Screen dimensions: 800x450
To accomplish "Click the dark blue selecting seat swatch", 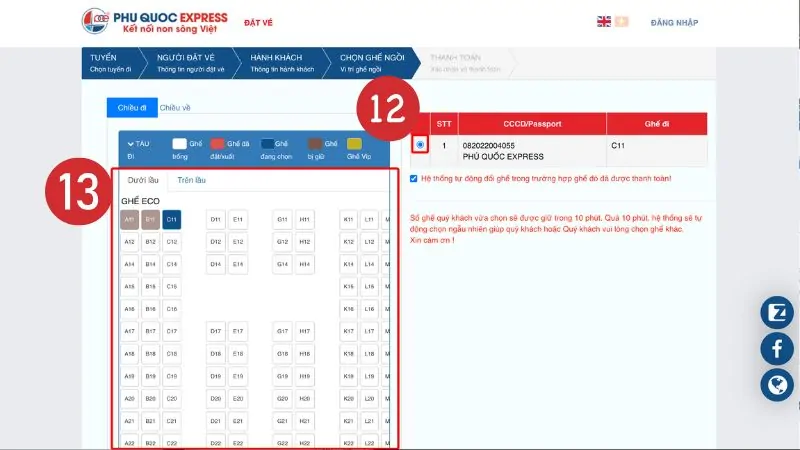I will [x=268, y=144].
